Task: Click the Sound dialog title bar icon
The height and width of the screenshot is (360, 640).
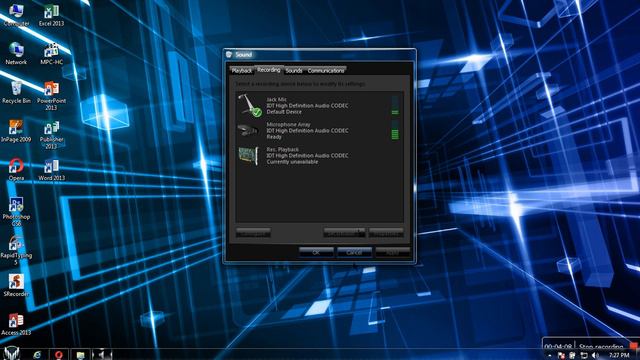Action: (229, 55)
